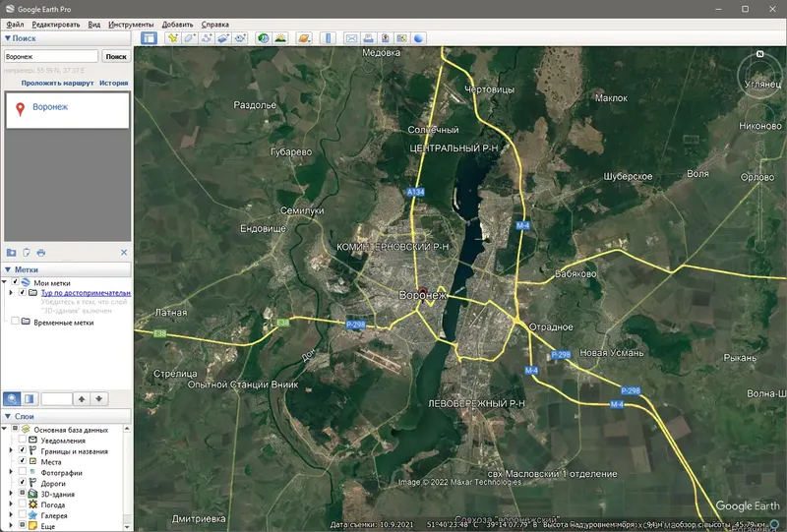
Task: Turn off the Дороги layer checkbox
Action: (x=22, y=482)
